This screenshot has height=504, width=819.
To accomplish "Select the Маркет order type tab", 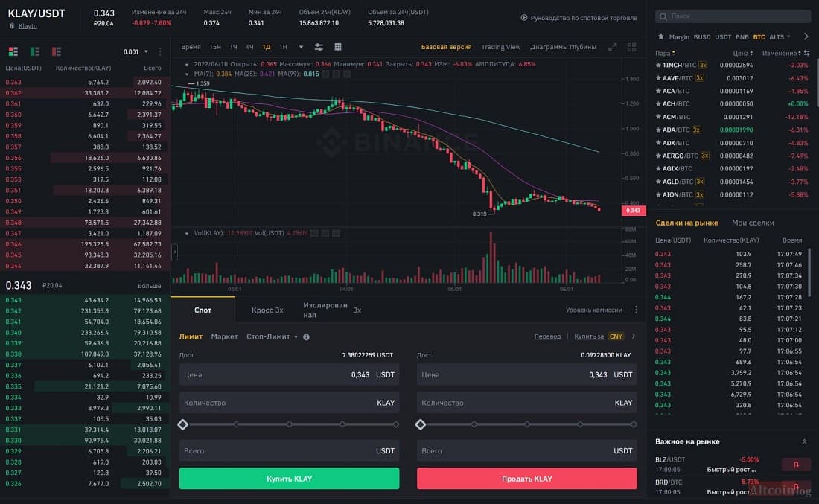I will point(225,337).
